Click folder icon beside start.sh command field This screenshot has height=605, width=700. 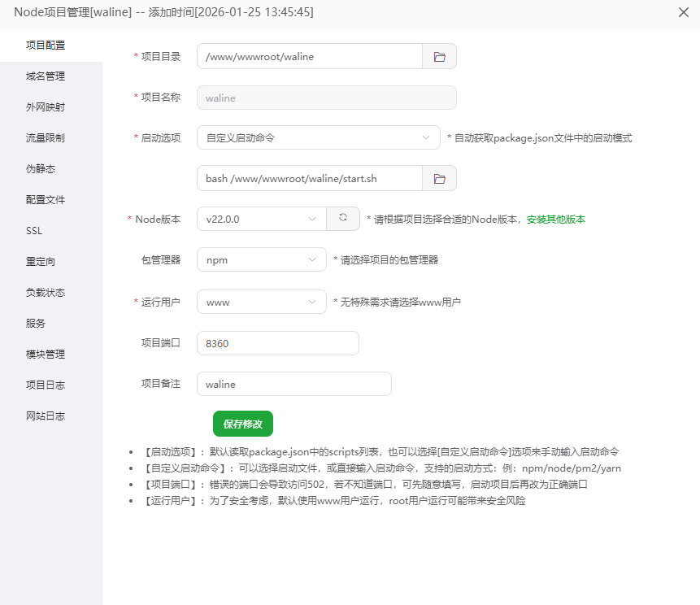pyautogui.click(x=439, y=179)
